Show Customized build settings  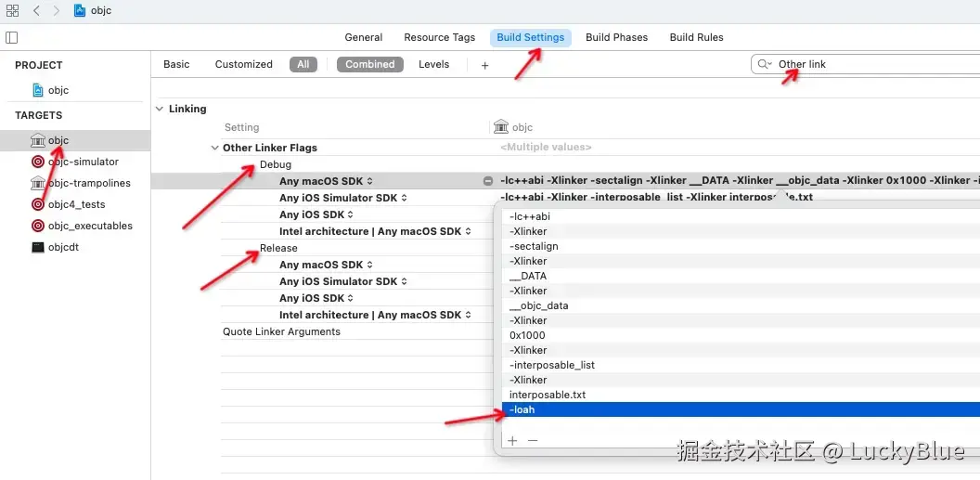point(244,64)
